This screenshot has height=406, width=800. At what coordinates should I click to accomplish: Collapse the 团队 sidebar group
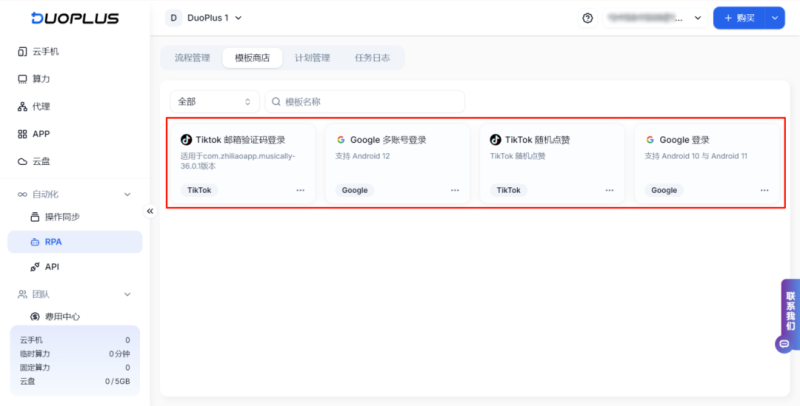[x=127, y=294]
